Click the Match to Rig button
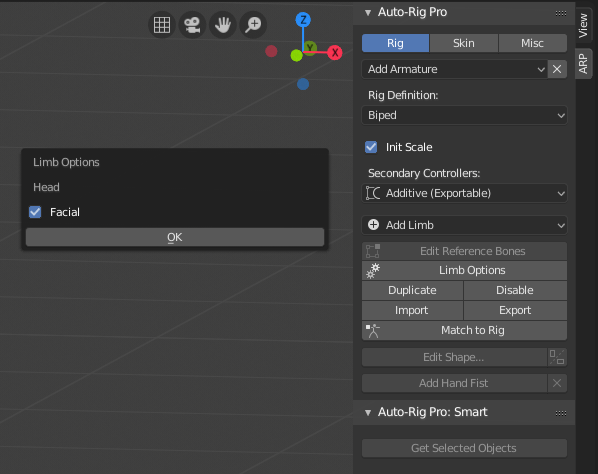598x474 pixels. point(464,330)
